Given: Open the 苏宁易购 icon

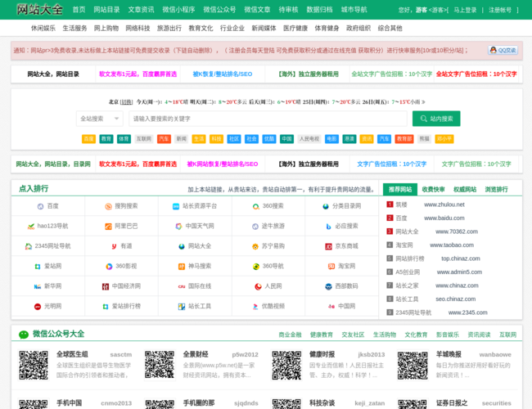Looking at the screenshot, I should pos(255,246).
